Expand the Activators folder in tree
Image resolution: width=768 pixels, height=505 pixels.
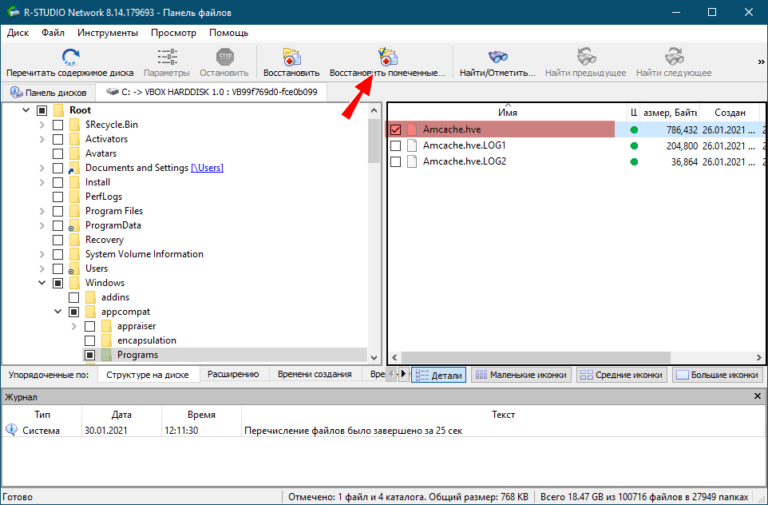click(x=41, y=139)
